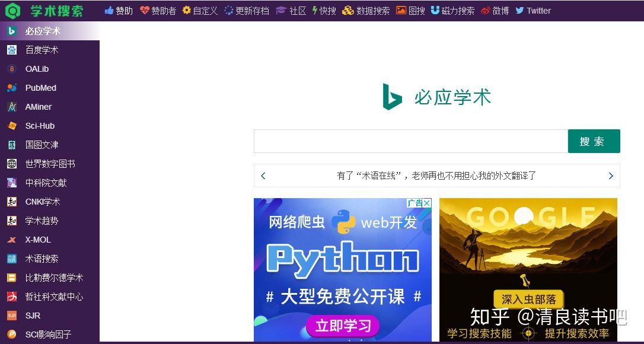Click the spinner icon beside 更新存档
Screen dimensions: 644x344
pyautogui.click(x=229, y=10)
